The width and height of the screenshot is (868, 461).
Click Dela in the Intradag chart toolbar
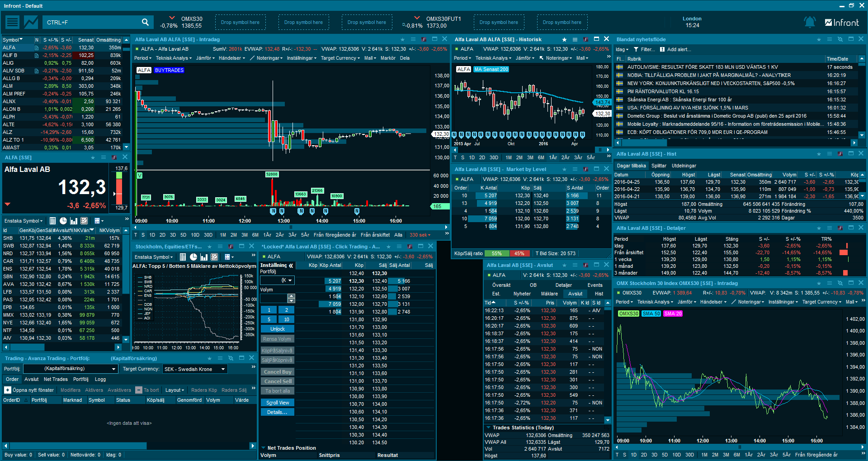405,58
